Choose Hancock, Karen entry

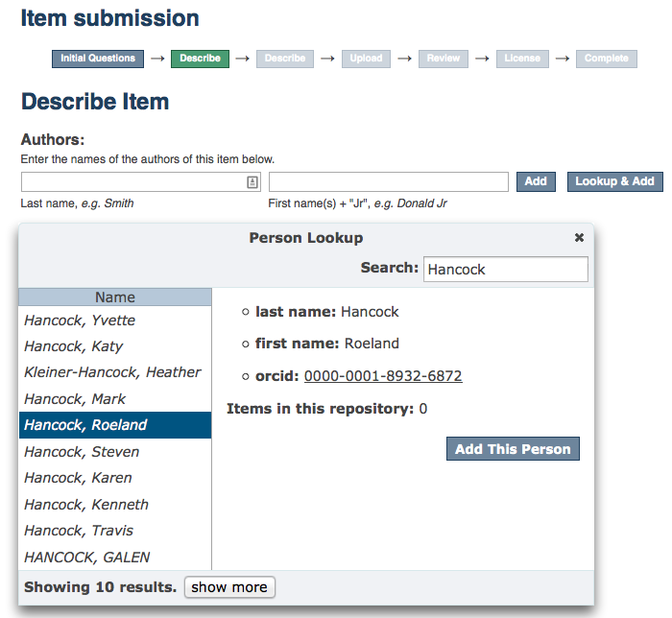78,478
